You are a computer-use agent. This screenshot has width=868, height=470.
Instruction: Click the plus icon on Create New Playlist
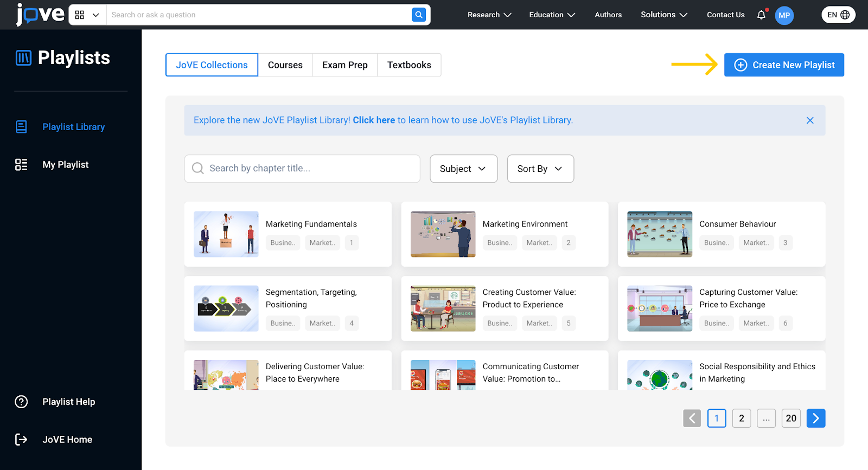click(x=741, y=65)
